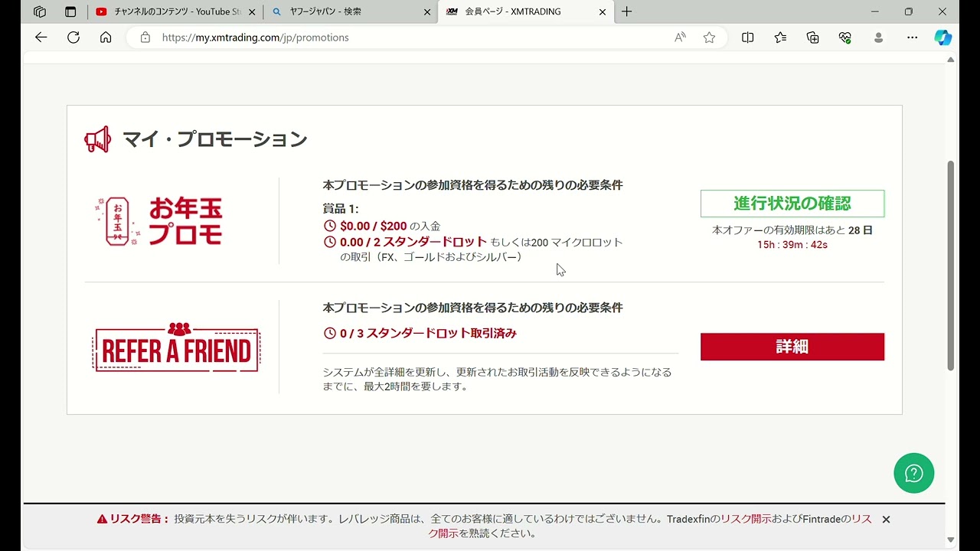This screenshot has width=980, height=551.
Task: Open the tab actions menu icon
Action: coord(70,11)
